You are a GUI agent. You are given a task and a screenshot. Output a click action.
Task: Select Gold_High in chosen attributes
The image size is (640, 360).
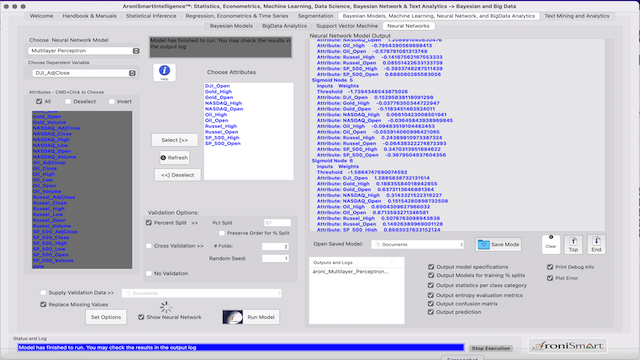(x=218, y=92)
